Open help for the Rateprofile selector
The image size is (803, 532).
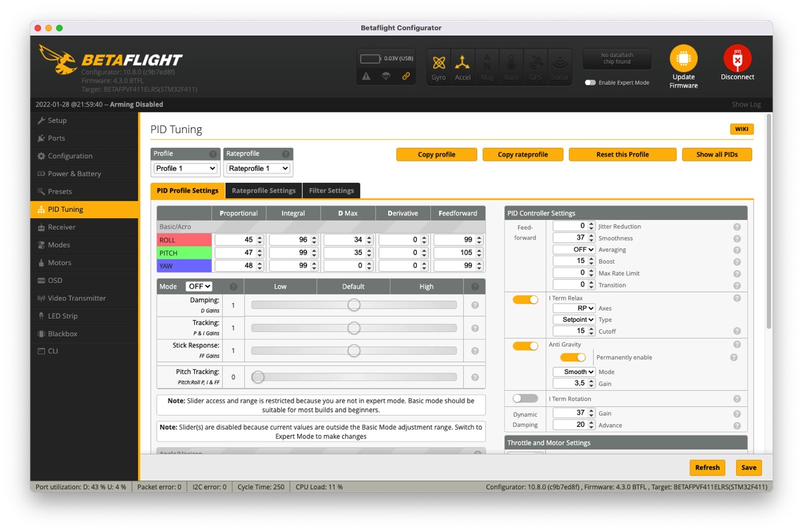286,154
